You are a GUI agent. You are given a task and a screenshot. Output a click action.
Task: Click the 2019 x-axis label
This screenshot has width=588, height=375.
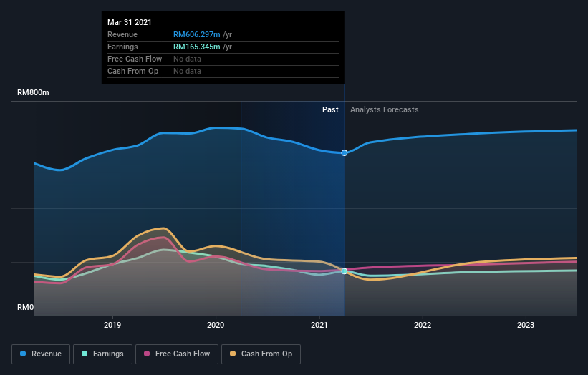112,325
